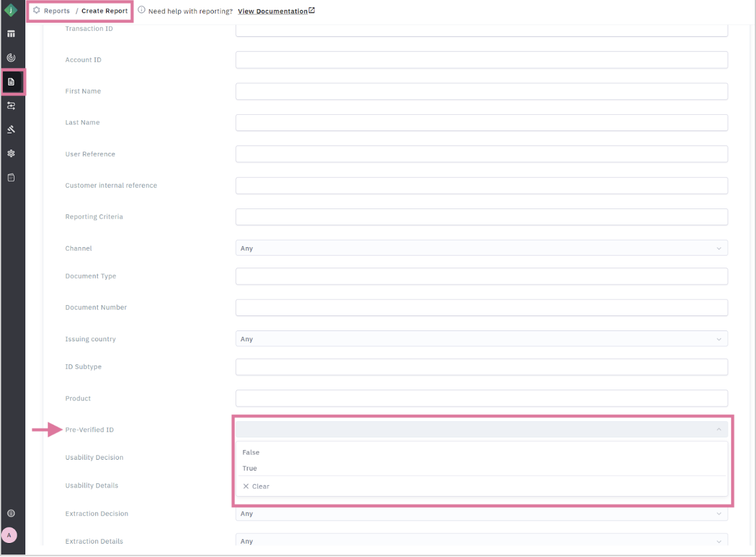The width and height of the screenshot is (756, 557).
Task: Select True in Pre-Verified ID list
Action: (x=250, y=468)
